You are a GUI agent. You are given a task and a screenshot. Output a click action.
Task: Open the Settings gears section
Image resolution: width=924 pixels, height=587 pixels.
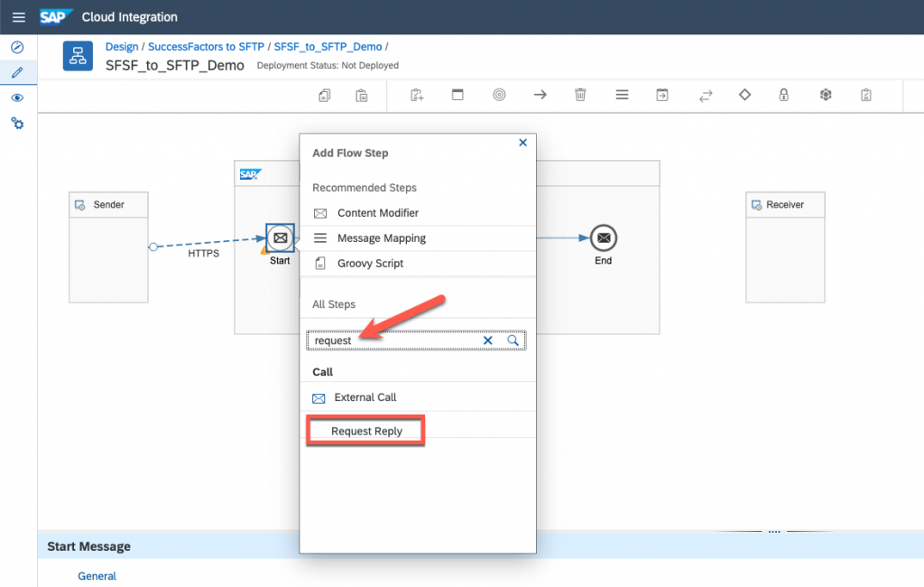point(18,124)
